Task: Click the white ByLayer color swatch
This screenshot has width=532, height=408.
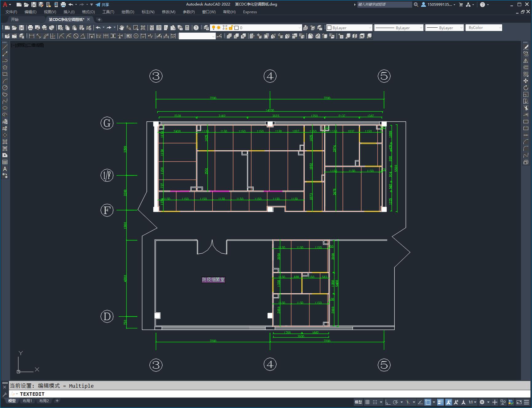Action: pos(329,28)
